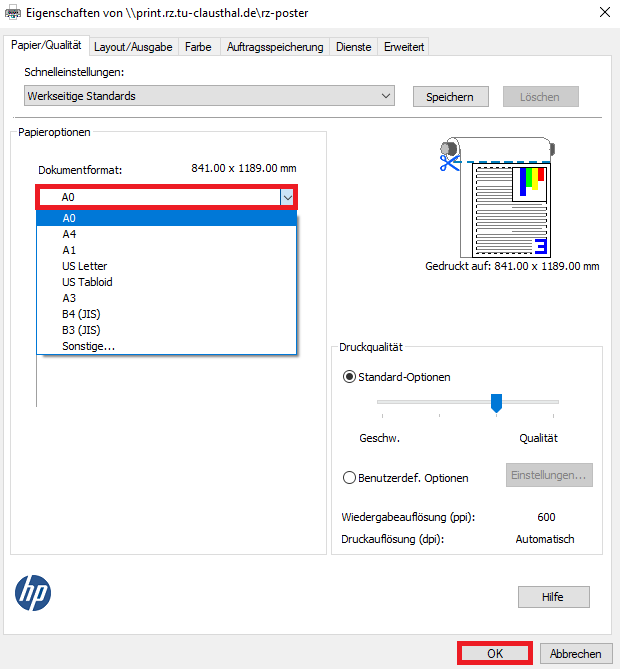Collapse the Dokumentformat dropdown arrow

287,198
